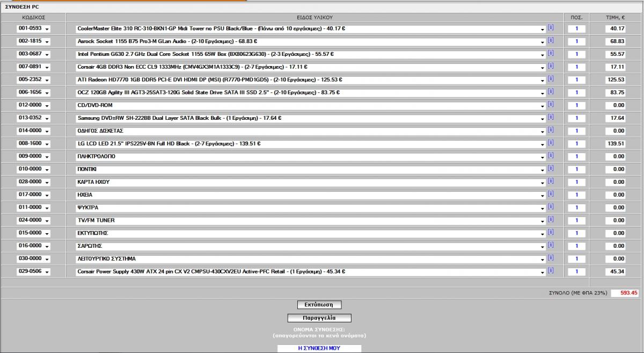This screenshot has height=353, width=644.
Task: Show info for LG LCD LED 21.5" monitor
Action: point(551,143)
